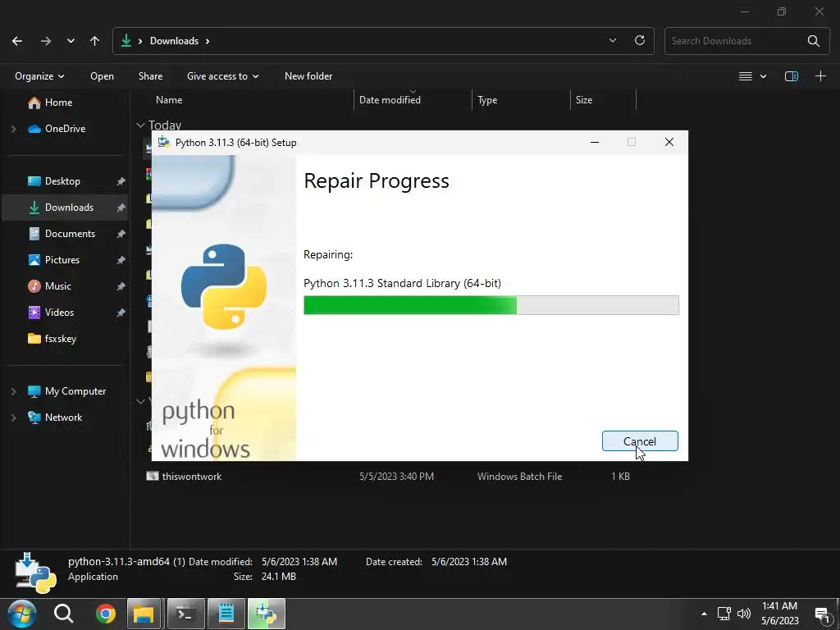Open the clock showing 1:41 AM
Image resolution: width=840 pixels, height=630 pixels.
click(x=779, y=614)
